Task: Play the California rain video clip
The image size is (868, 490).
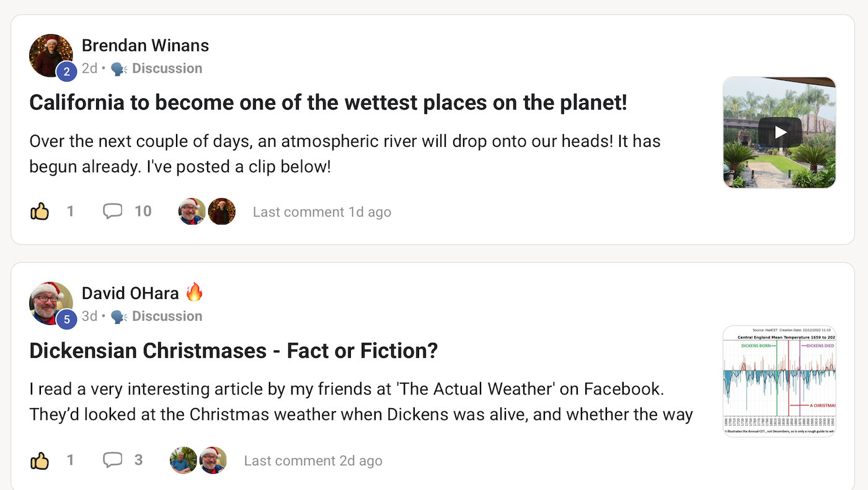Action: [780, 132]
